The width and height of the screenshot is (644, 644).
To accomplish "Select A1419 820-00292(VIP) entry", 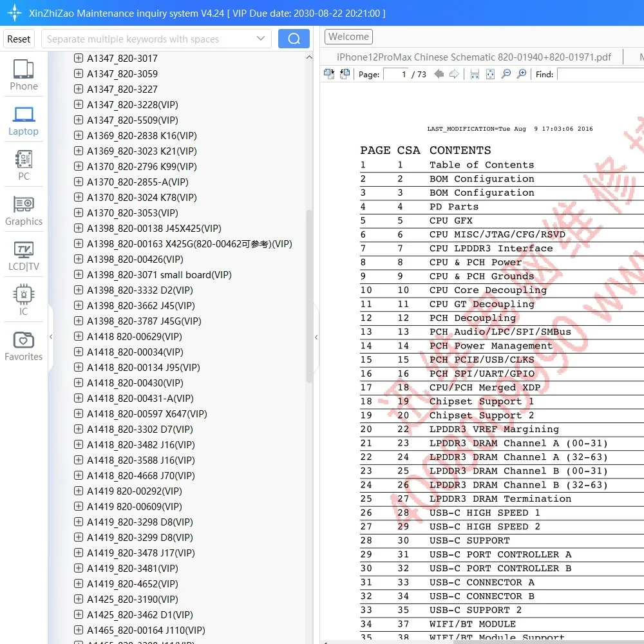I will pyautogui.click(x=135, y=491).
